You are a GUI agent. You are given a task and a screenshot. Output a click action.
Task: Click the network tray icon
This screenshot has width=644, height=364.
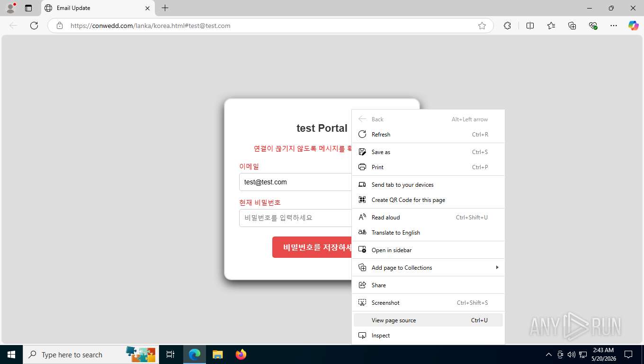point(583,355)
